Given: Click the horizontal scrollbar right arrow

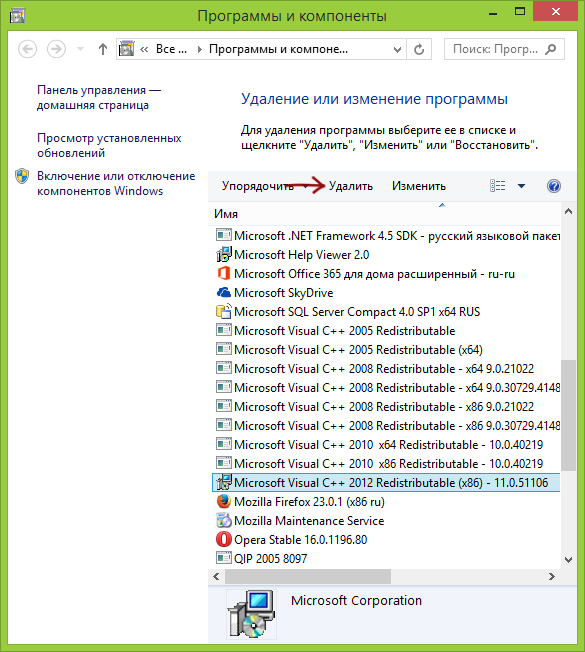Looking at the screenshot, I should point(552,576).
